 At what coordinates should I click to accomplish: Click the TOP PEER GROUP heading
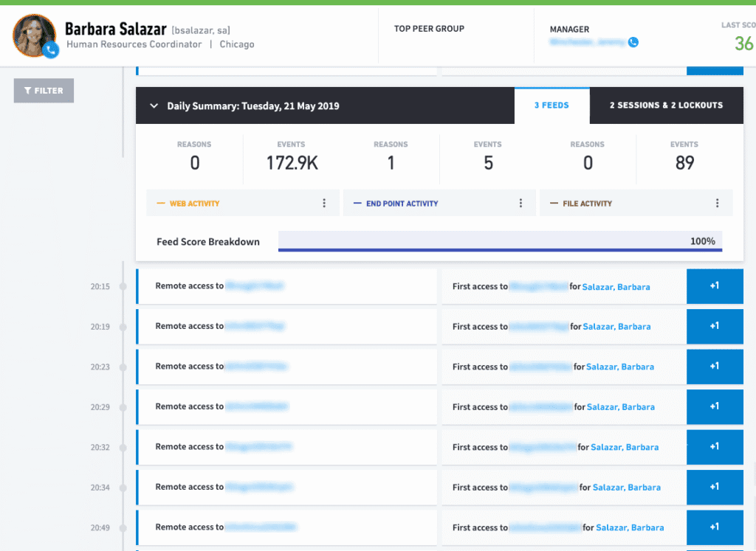(429, 29)
